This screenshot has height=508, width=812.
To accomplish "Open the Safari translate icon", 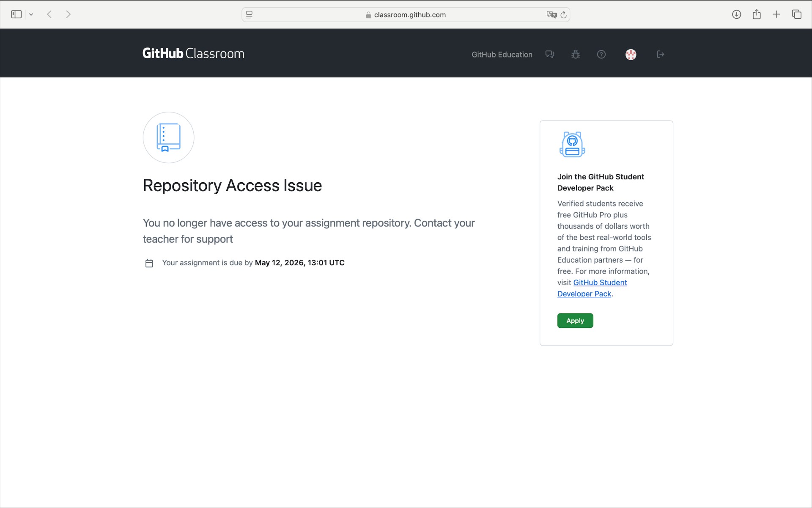I will (551, 15).
